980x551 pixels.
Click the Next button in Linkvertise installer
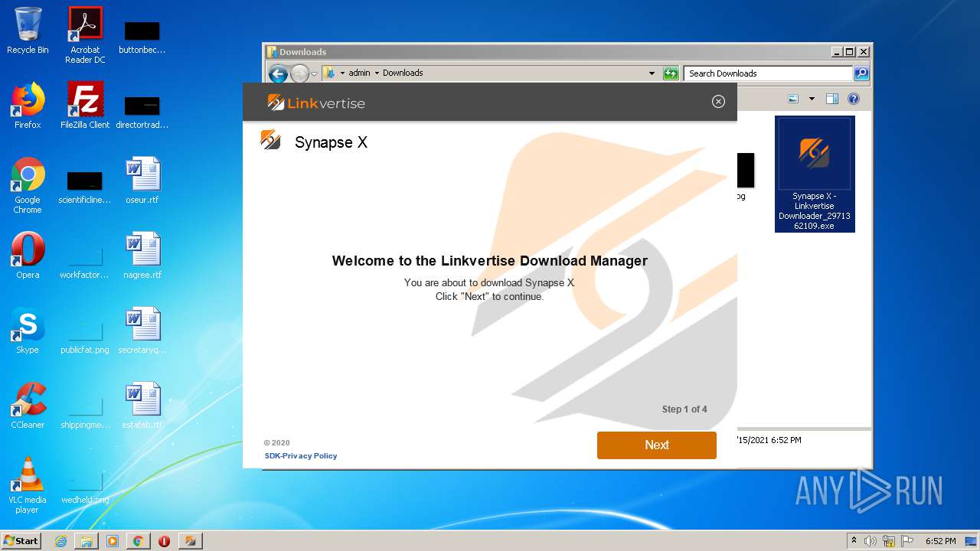[x=656, y=445]
